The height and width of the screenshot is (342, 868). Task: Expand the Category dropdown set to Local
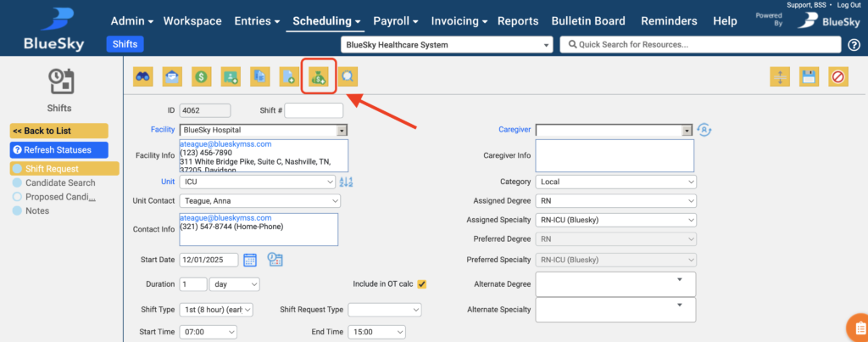point(615,182)
